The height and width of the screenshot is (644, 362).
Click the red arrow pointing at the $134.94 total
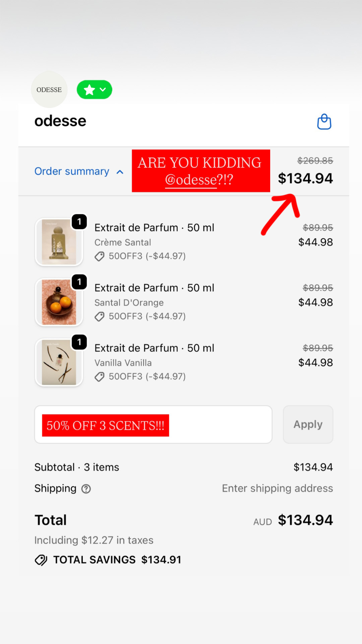[280, 214]
